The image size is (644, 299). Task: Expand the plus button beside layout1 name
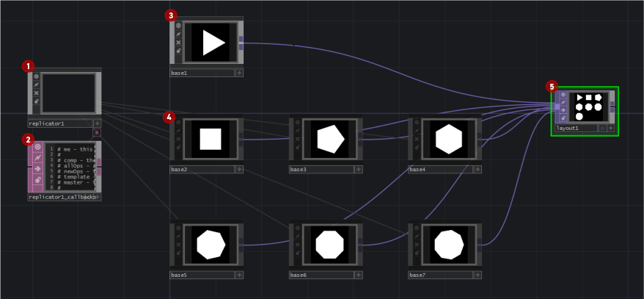[611, 129]
